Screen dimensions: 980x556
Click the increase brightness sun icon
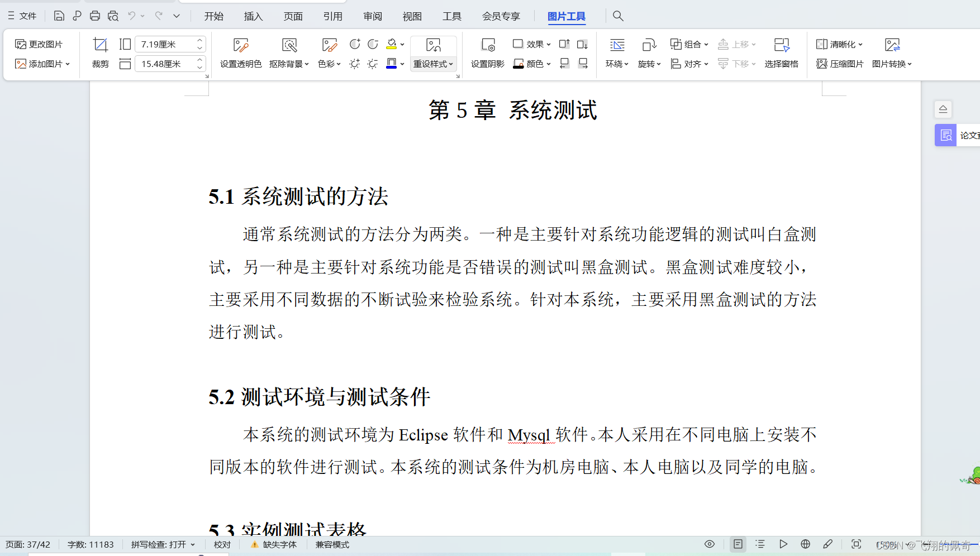pyautogui.click(x=355, y=64)
